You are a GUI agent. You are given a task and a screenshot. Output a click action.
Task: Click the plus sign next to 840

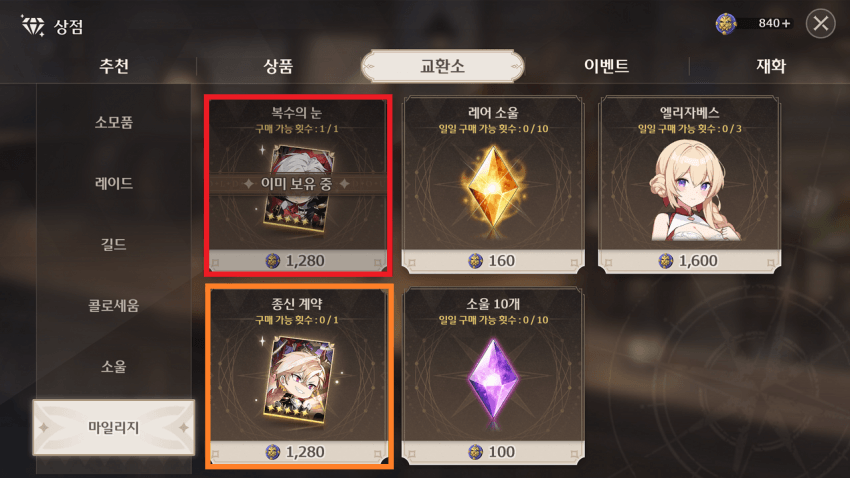785,23
